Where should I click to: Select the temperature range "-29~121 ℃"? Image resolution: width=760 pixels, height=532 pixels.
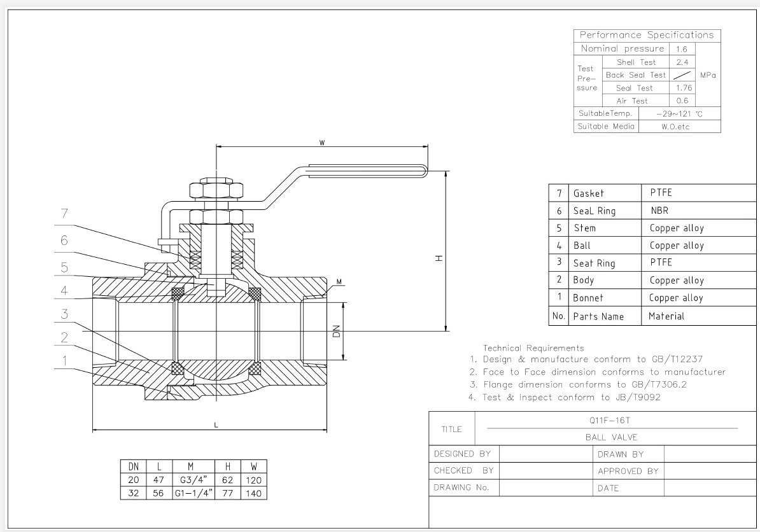pyautogui.click(x=679, y=114)
